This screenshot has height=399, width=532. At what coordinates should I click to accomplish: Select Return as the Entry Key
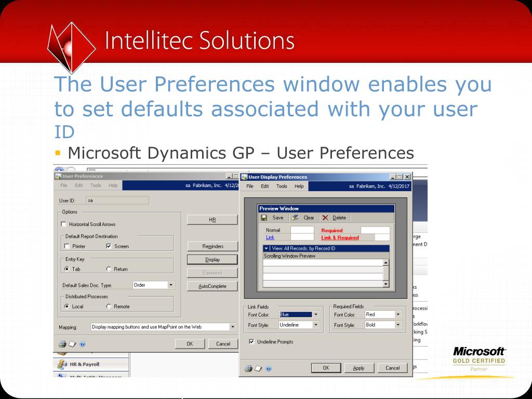[109, 269]
